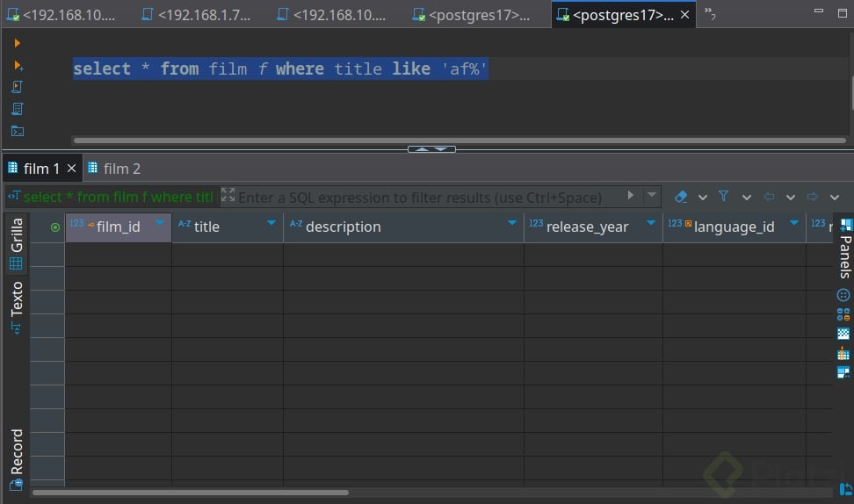The height and width of the screenshot is (504, 854).
Task: Show hidden editor tabs with the overflow chevron
Action: (x=710, y=13)
